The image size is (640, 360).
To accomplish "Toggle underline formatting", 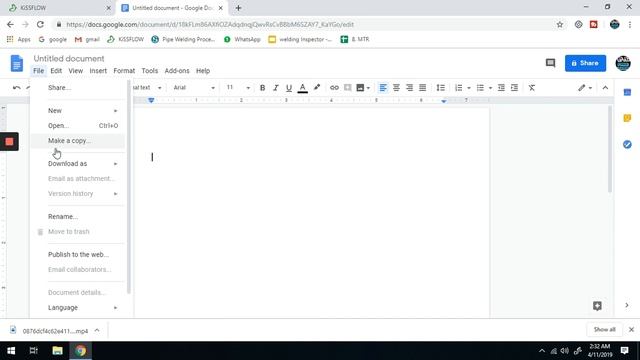I will (289, 88).
